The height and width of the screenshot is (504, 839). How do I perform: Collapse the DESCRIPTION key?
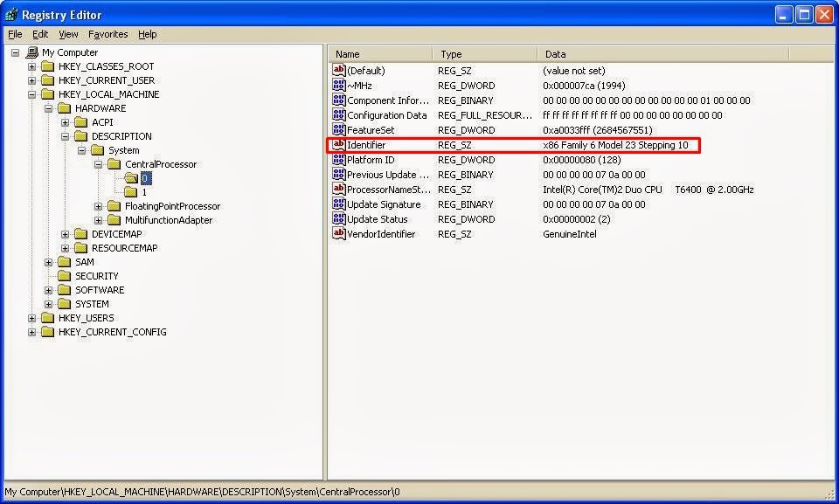click(x=66, y=136)
